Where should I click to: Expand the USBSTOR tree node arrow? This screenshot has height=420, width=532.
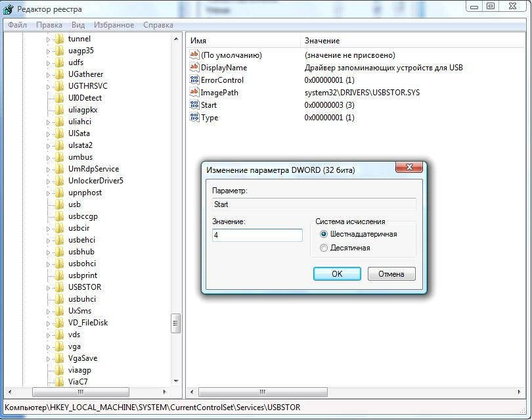(48, 288)
